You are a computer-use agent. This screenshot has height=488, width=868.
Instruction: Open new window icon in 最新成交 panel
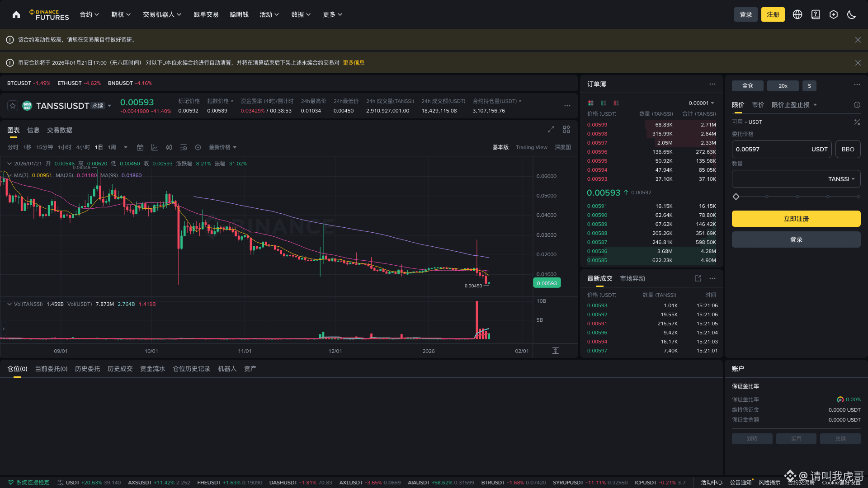(698, 278)
